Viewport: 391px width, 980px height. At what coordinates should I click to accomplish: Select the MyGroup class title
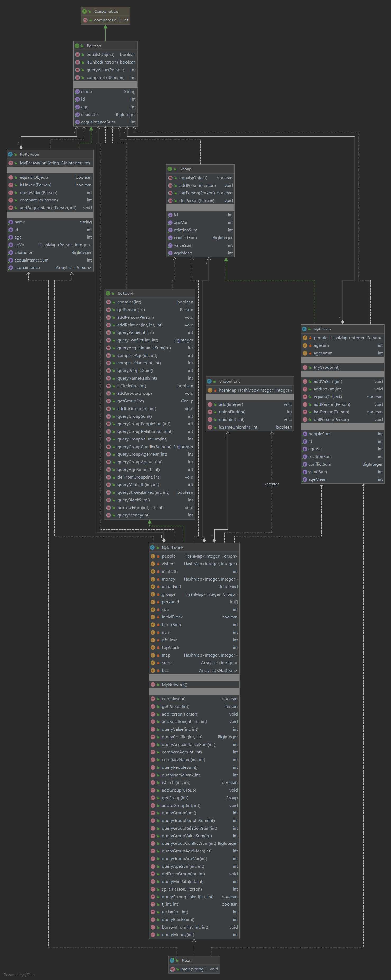[322, 329]
